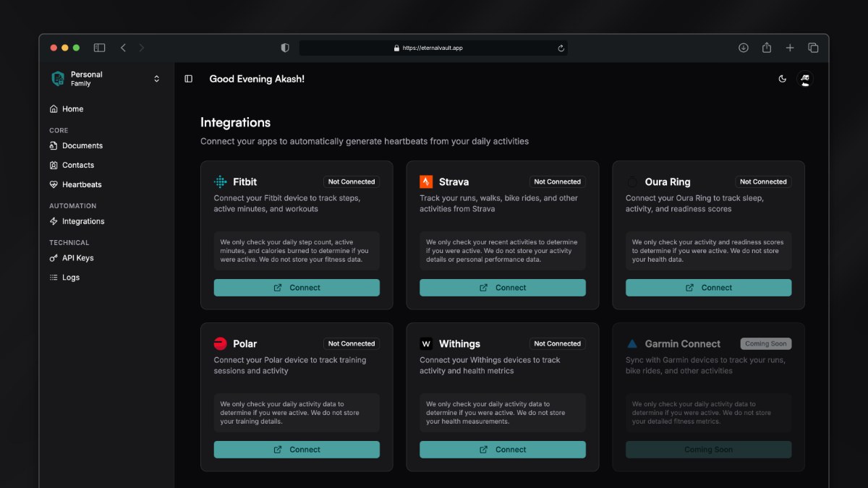Click Polar Not Connected badge
Screen dimensions: 868x488
(352, 344)
